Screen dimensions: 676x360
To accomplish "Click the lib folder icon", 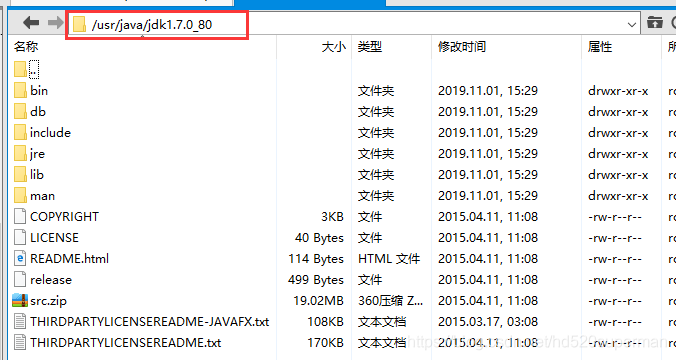I will pos(20,175).
